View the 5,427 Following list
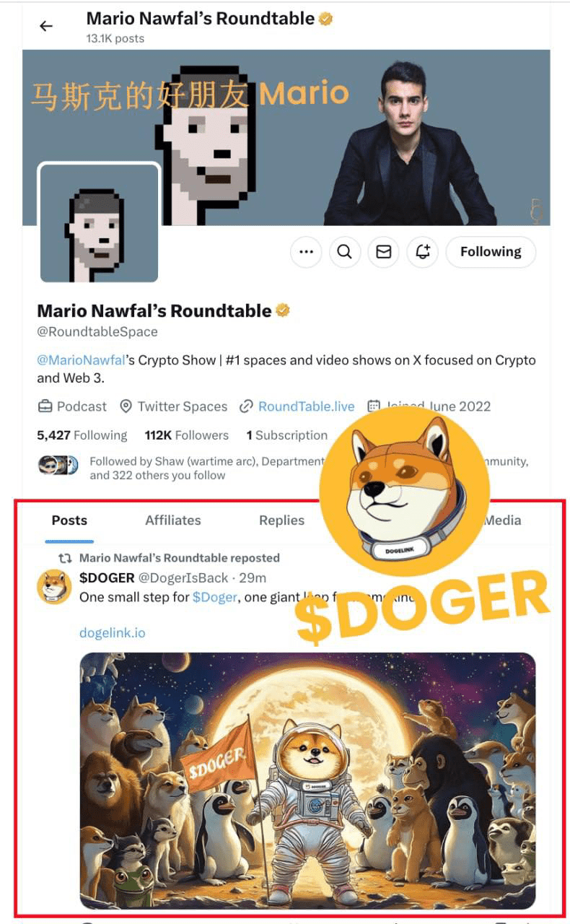This screenshot has width=570, height=924. tap(82, 435)
